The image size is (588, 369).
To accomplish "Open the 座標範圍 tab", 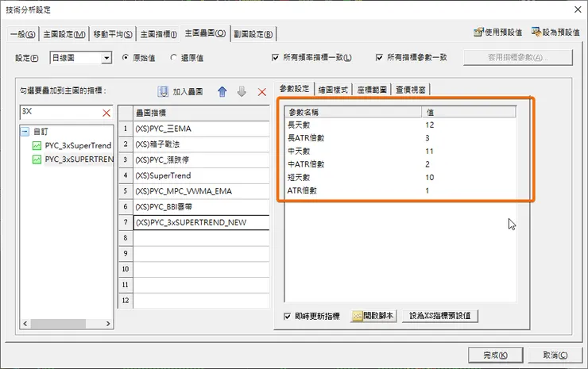I will (x=372, y=90).
